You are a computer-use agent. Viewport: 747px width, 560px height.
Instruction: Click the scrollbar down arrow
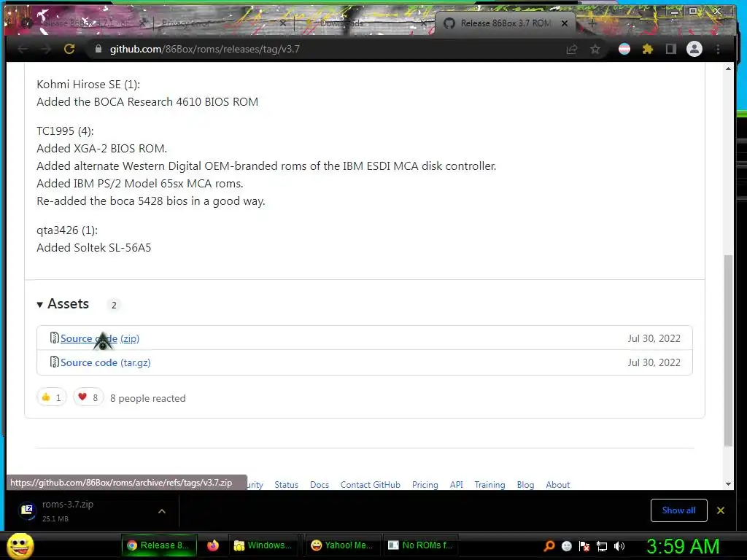(728, 484)
